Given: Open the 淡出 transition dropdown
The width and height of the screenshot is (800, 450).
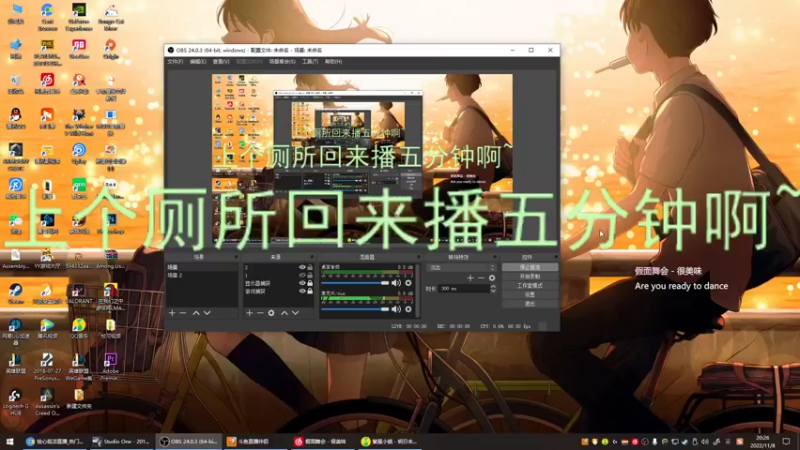Looking at the screenshot, I should [x=461, y=267].
